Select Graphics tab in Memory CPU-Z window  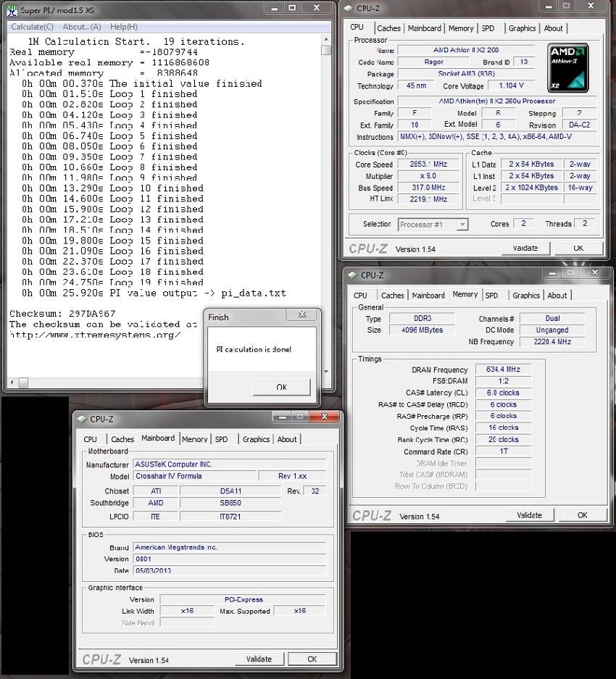(526, 296)
